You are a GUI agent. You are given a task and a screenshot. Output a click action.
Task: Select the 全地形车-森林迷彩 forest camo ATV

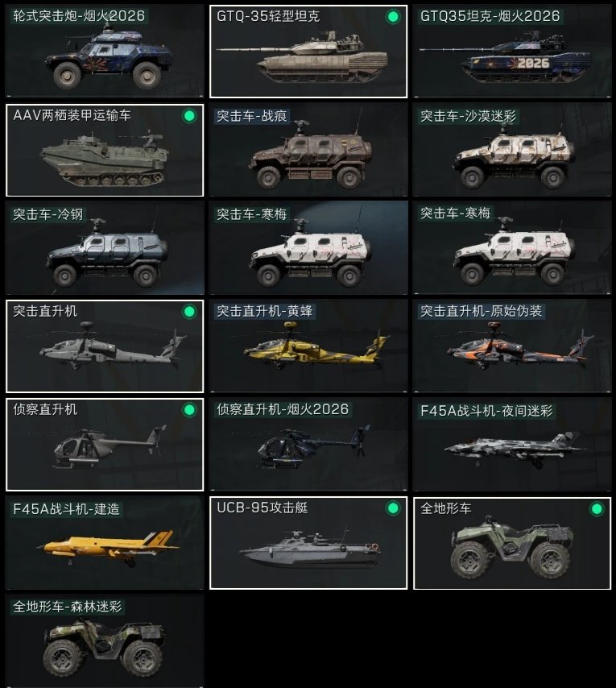pos(105,641)
